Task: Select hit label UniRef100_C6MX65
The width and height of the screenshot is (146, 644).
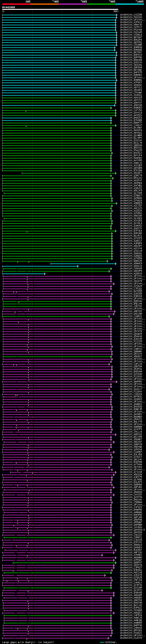Action: pos(131,268)
